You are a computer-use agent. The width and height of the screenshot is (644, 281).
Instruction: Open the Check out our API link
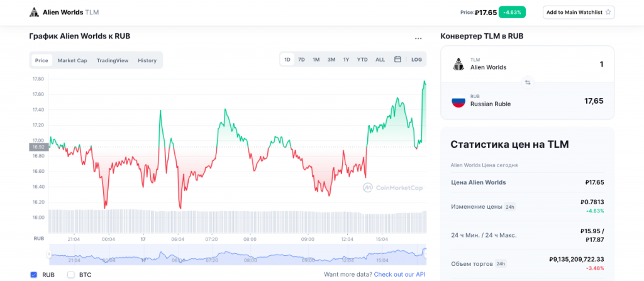point(399,275)
